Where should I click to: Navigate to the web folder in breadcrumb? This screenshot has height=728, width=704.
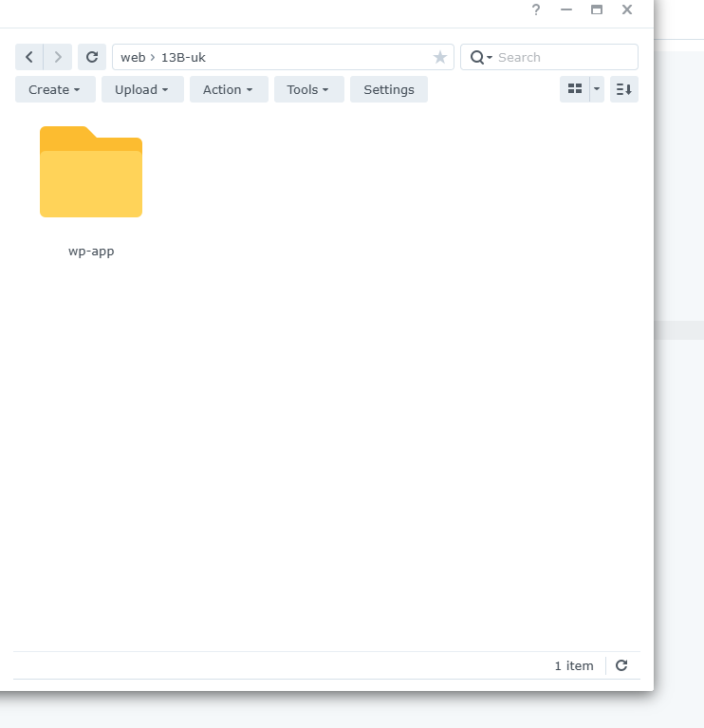click(x=133, y=57)
